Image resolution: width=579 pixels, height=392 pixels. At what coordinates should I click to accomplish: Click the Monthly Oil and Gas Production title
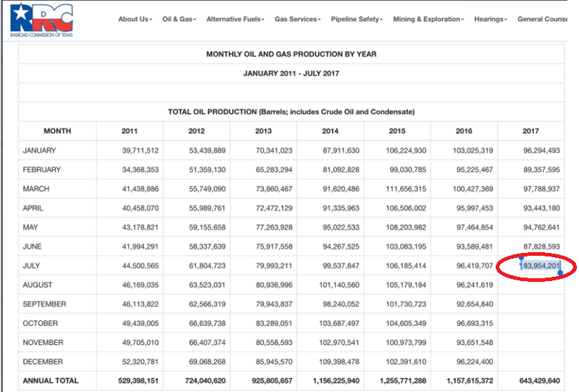tap(291, 54)
